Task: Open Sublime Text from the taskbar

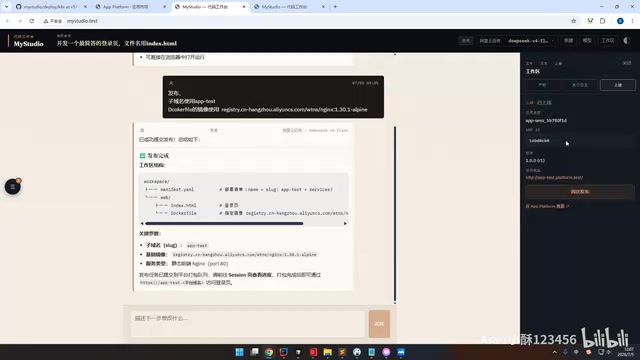Action: (342, 352)
